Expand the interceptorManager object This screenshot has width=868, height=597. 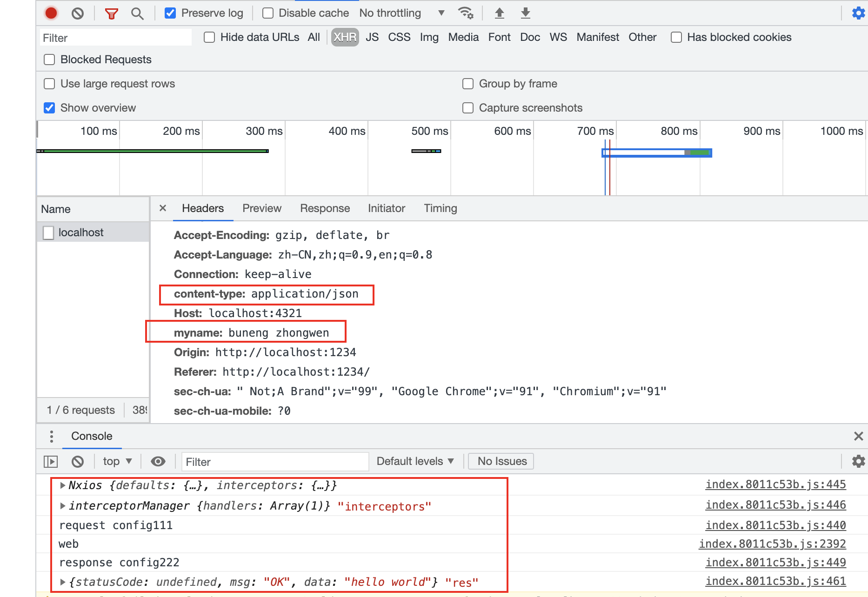coord(62,506)
